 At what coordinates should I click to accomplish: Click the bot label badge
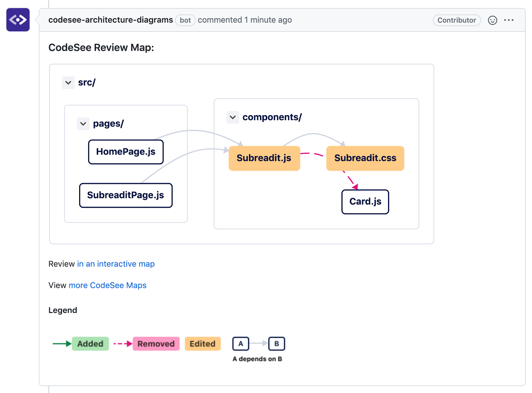pos(185,20)
